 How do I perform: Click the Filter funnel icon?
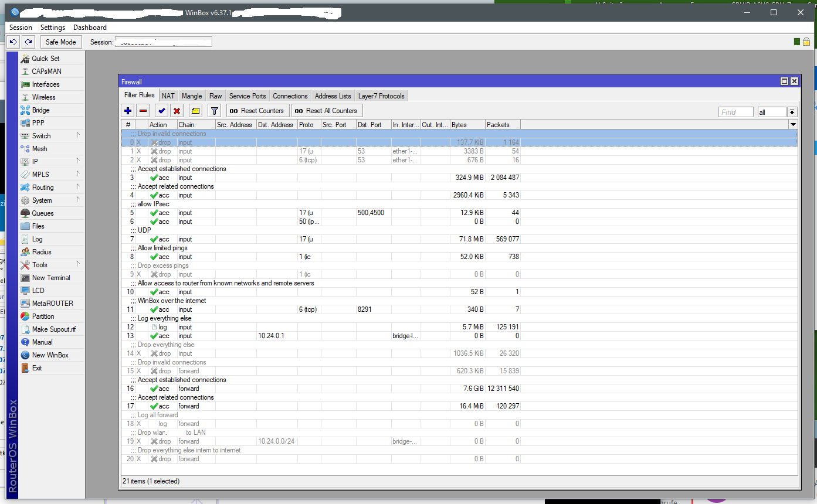(214, 111)
